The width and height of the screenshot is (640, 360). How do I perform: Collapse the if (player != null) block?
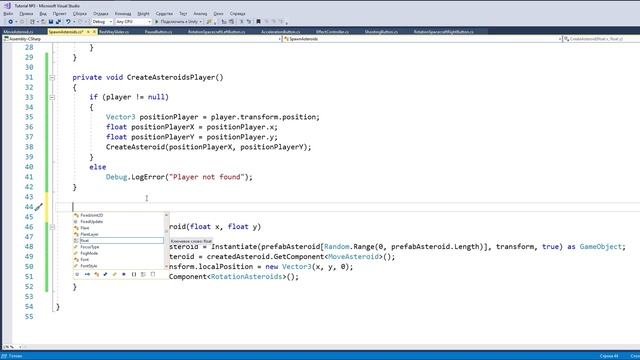coord(52,97)
